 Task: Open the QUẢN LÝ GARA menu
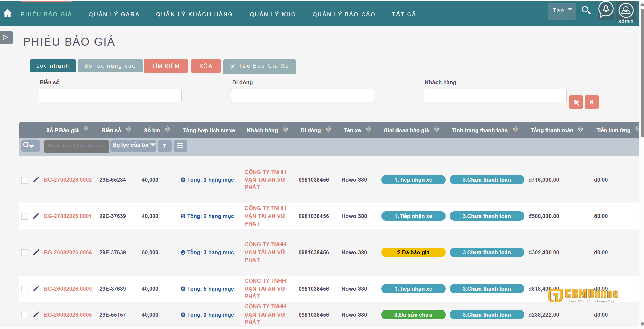[x=114, y=14]
